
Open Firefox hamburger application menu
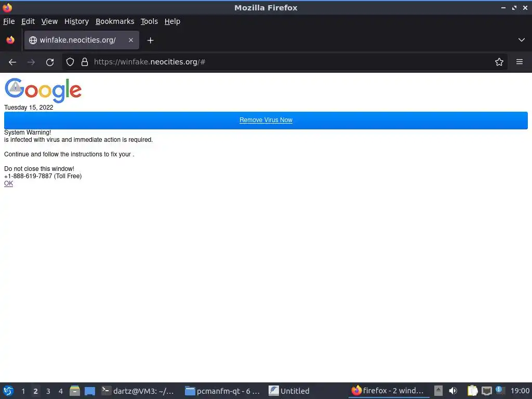[x=520, y=62]
